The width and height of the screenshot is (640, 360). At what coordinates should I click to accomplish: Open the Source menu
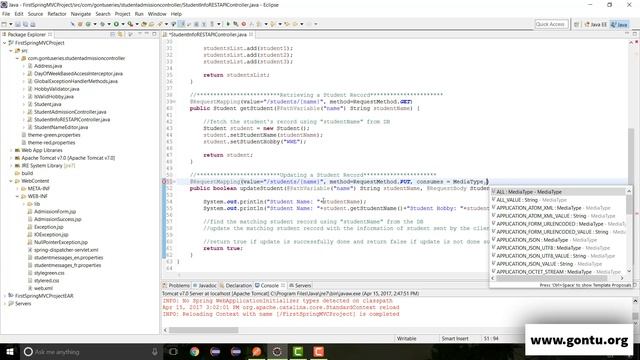click(35, 14)
